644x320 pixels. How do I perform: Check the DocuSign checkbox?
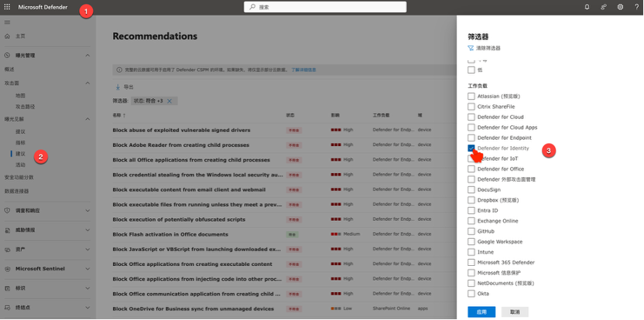click(471, 190)
